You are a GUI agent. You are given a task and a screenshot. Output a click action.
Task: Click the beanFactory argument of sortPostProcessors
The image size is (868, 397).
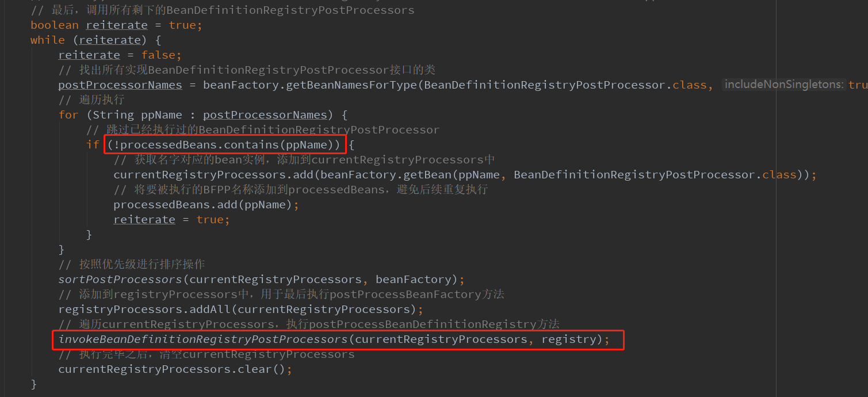tap(413, 280)
